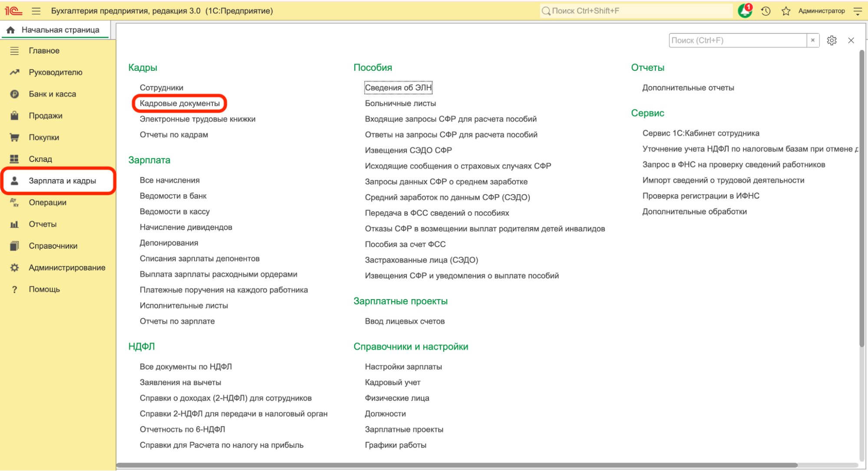This screenshot has width=868, height=471.
Task: Open Сведения об ЭЛН link
Action: pos(398,88)
